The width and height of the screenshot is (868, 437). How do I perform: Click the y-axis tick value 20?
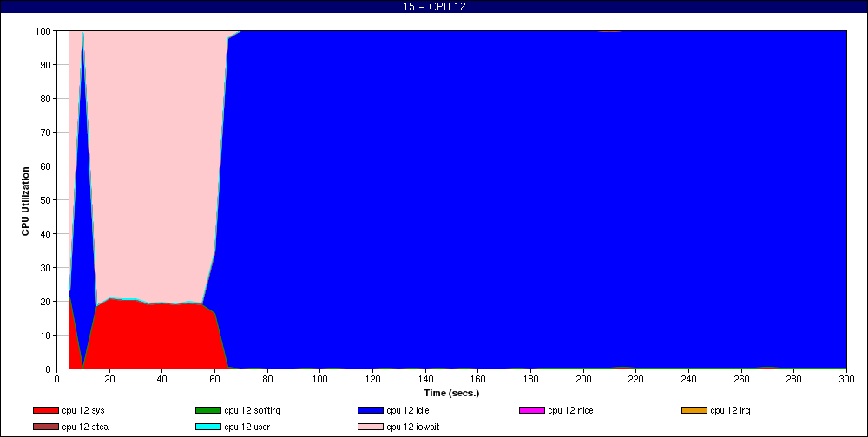pyautogui.click(x=46, y=302)
